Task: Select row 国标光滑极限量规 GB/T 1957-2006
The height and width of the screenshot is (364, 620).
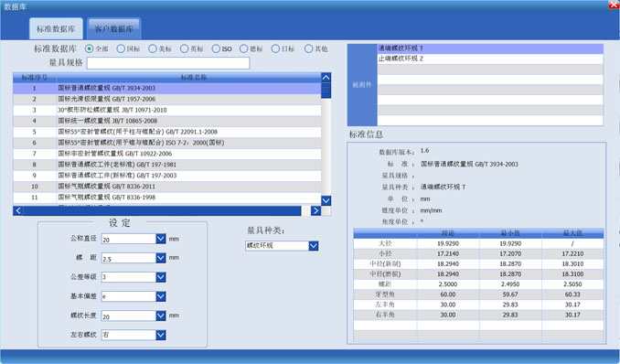Action: coord(166,99)
